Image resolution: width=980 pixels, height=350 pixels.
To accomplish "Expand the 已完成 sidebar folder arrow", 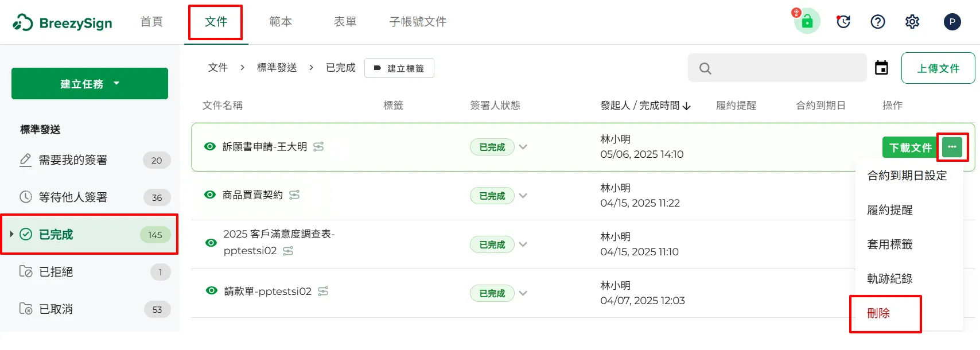I will [11, 234].
